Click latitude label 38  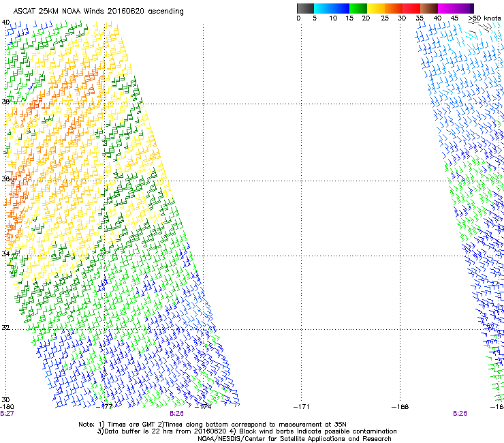[5, 102]
